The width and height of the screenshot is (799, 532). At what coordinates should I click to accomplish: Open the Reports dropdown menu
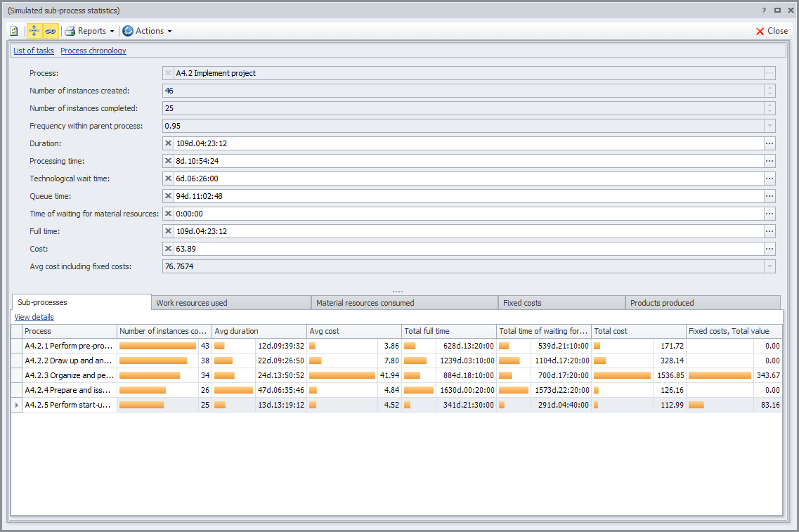[89, 31]
